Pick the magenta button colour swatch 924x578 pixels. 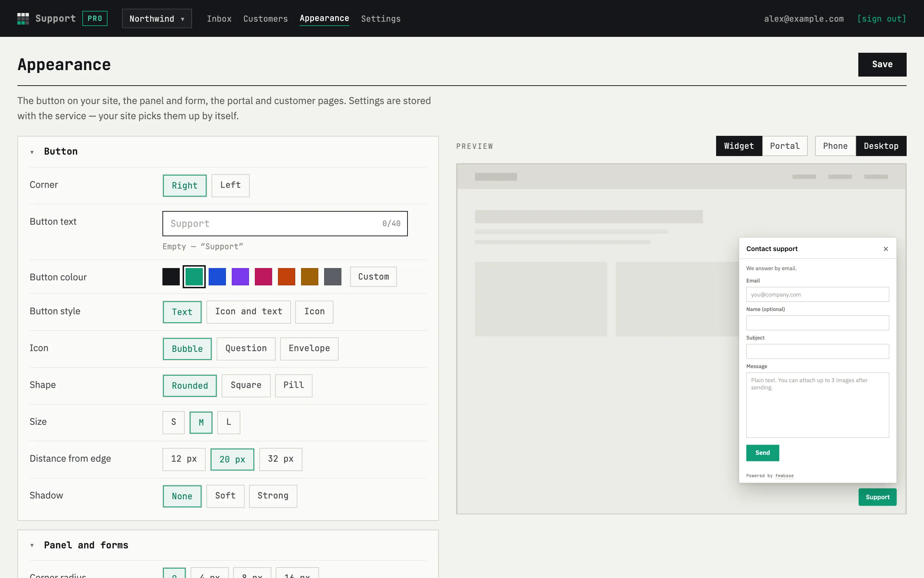click(x=263, y=277)
